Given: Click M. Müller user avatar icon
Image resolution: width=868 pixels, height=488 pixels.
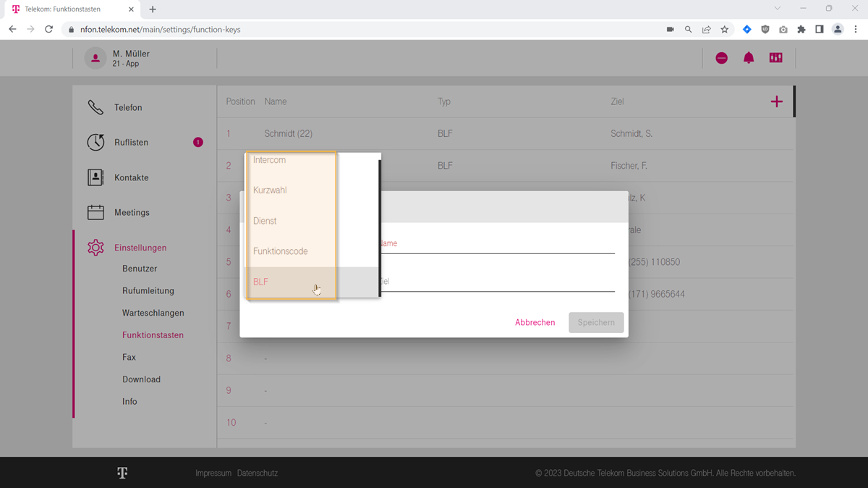Looking at the screenshot, I should (x=95, y=59).
